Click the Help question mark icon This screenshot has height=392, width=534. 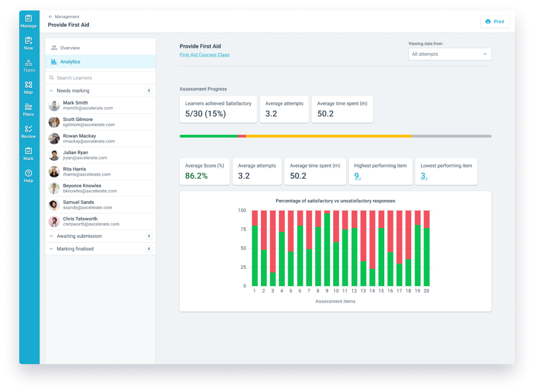pyautogui.click(x=29, y=176)
